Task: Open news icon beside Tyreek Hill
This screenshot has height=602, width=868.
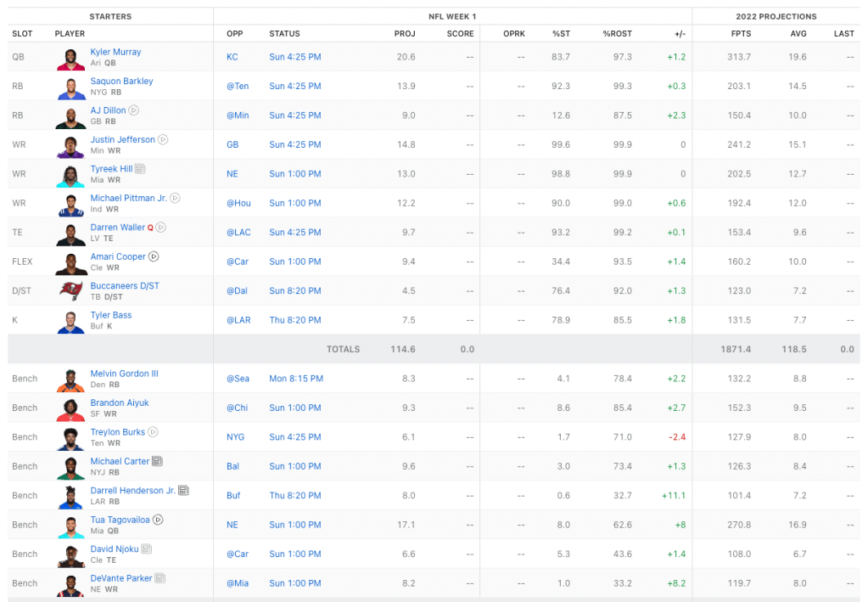Action: pos(140,169)
